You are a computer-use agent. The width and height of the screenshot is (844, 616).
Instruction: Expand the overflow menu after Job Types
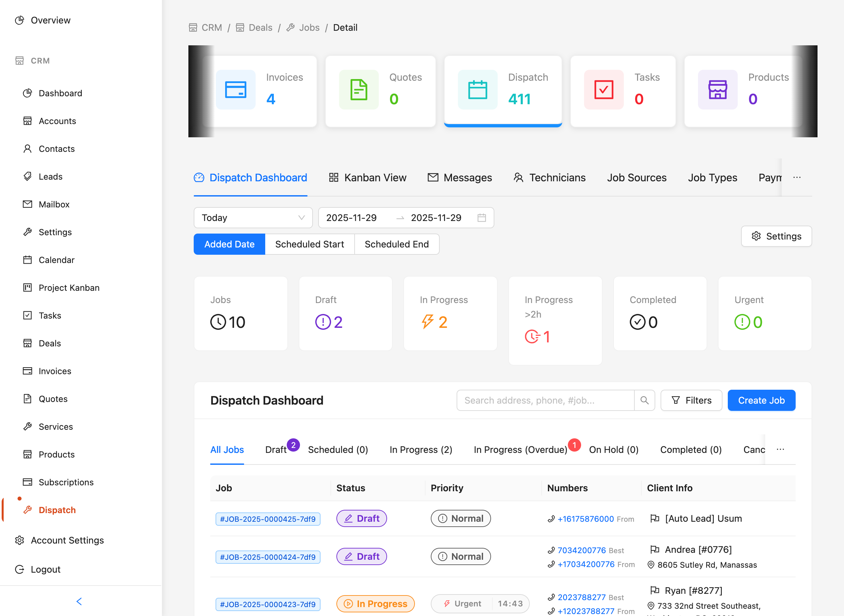click(x=797, y=178)
